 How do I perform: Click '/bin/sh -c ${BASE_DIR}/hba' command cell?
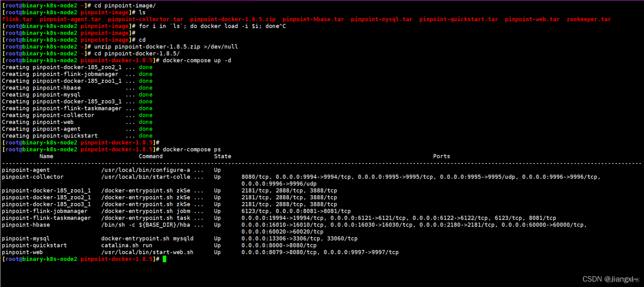pos(152,225)
